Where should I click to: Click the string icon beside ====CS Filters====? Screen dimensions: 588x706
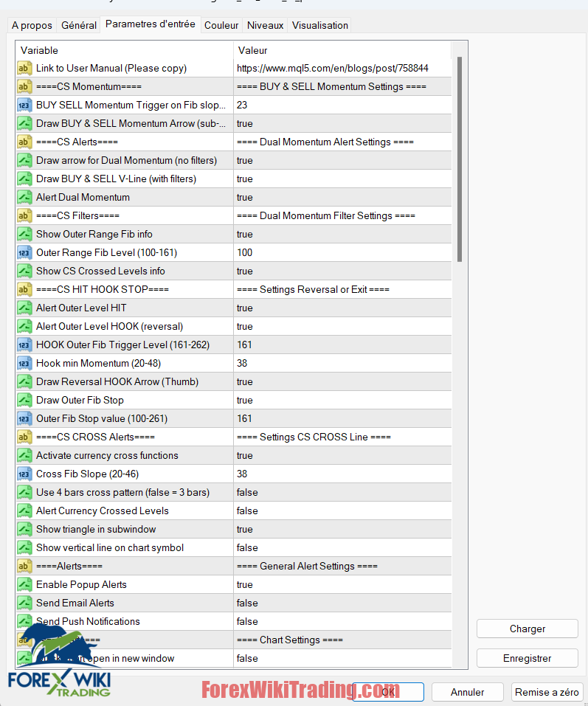[x=24, y=215]
